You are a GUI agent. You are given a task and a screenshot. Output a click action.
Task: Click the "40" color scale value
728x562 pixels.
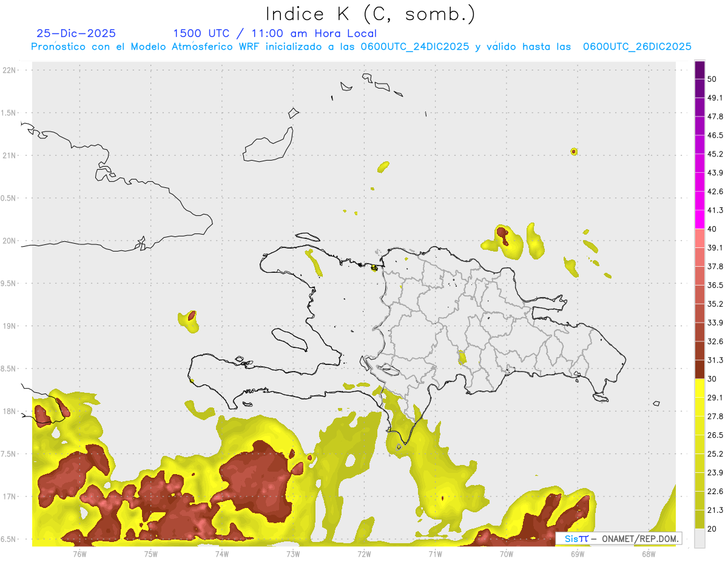pyautogui.click(x=713, y=229)
